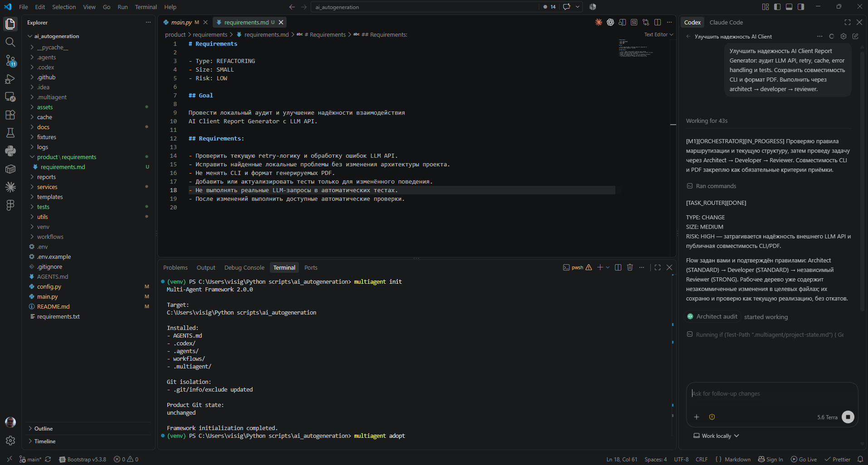
Task: Open the Extensions view
Action: [10, 115]
